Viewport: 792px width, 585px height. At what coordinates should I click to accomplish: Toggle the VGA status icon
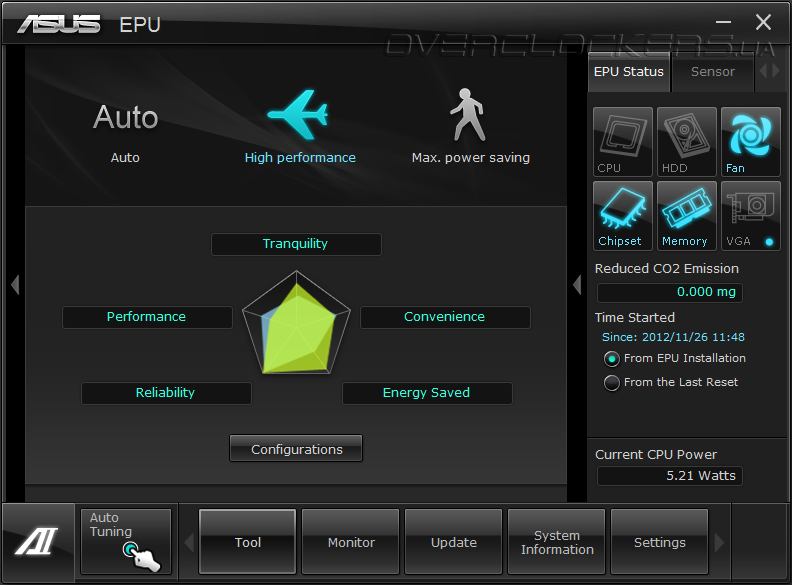(751, 216)
